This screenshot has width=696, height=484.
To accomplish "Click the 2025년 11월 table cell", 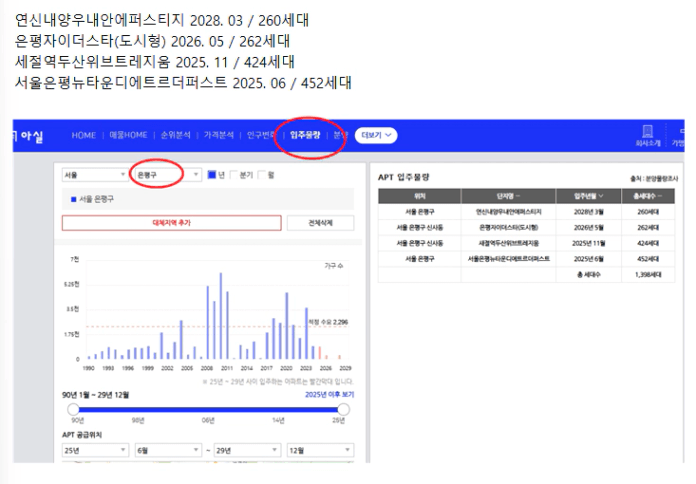I will click(x=588, y=243).
